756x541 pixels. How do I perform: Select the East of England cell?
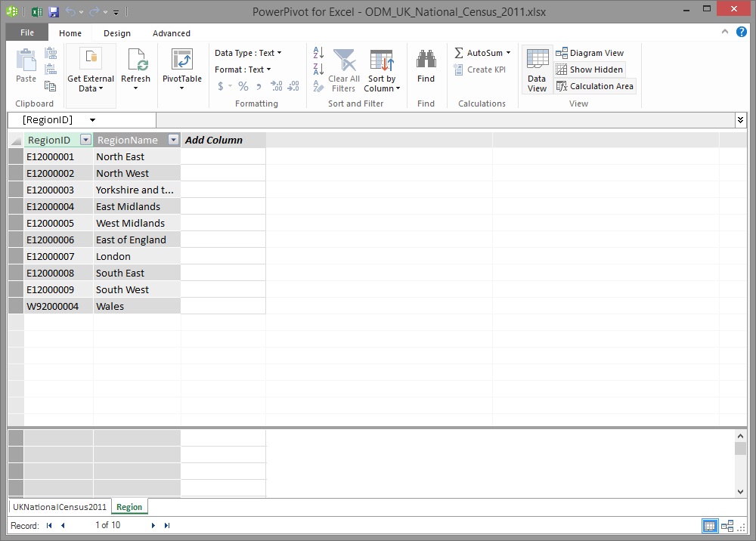click(x=137, y=240)
